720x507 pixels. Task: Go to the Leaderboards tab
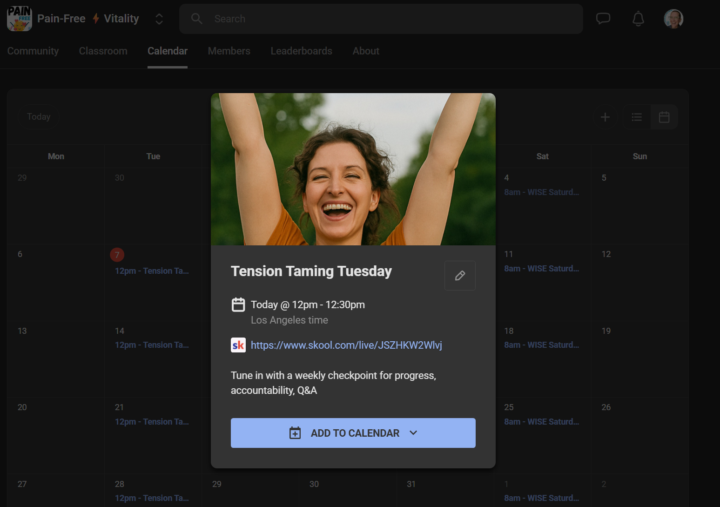tap(301, 51)
